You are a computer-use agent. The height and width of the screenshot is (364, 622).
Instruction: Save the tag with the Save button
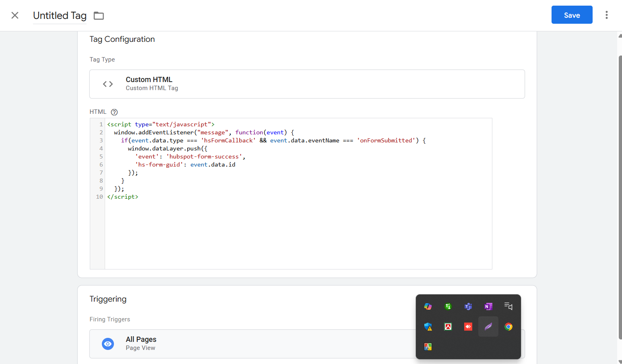(572, 15)
